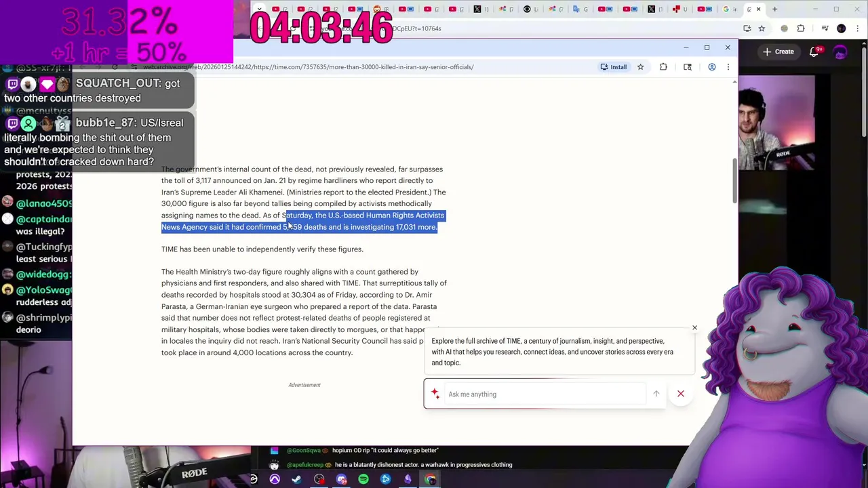Open Spotify from the taskbar

(x=363, y=480)
